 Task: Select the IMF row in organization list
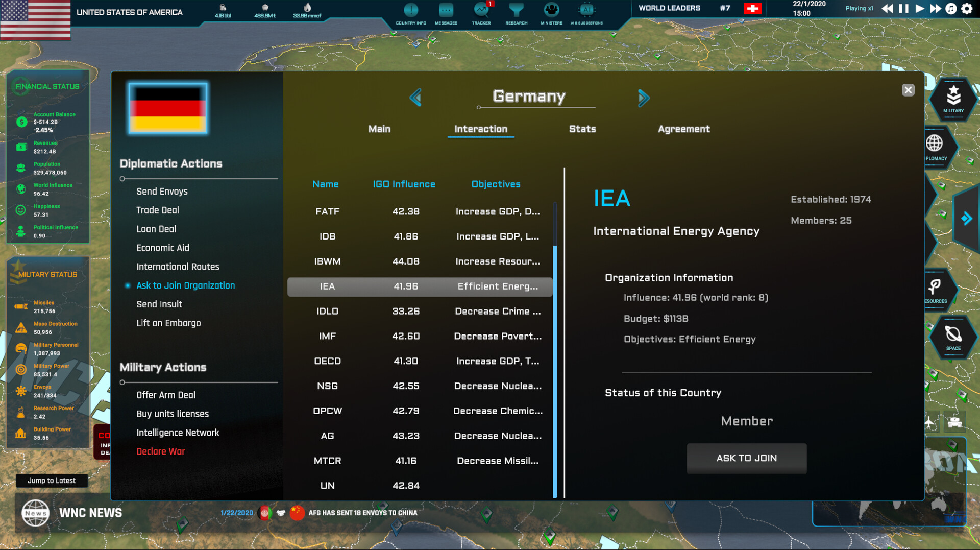[x=420, y=336]
